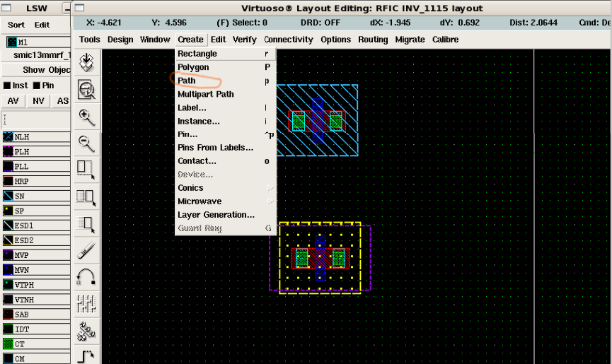The height and width of the screenshot is (364, 612).
Task: Select the SN layer row
Action: pos(36,196)
